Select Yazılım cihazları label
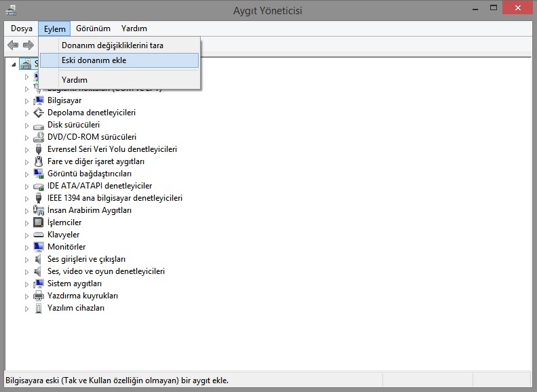 pyautogui.click(x=76, y=308)
